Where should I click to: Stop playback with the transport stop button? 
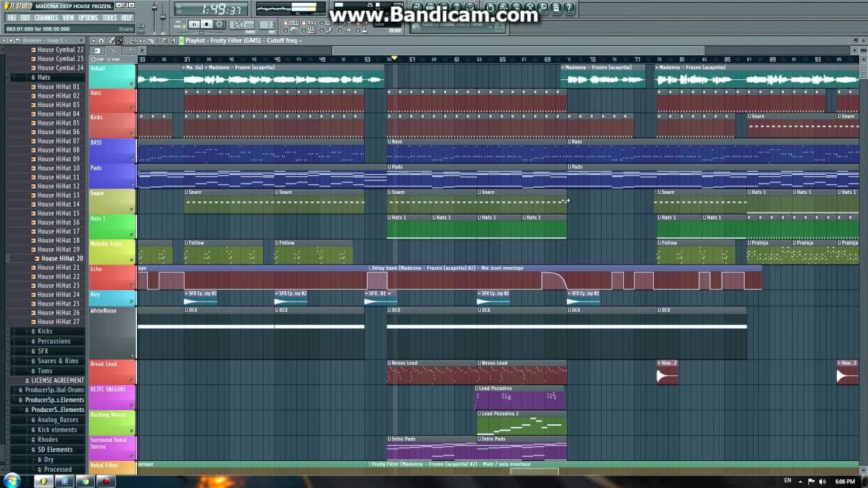(207, 24)
